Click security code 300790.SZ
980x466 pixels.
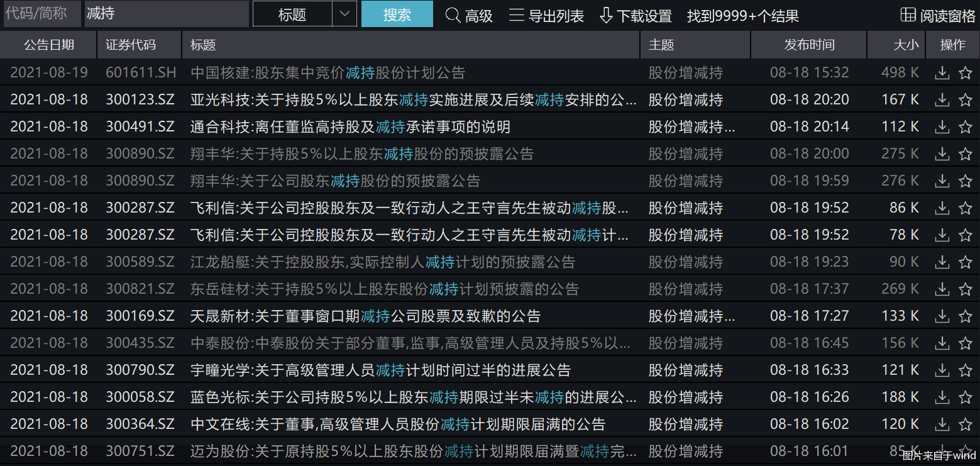pyautogui.click(x=140, y=370)
